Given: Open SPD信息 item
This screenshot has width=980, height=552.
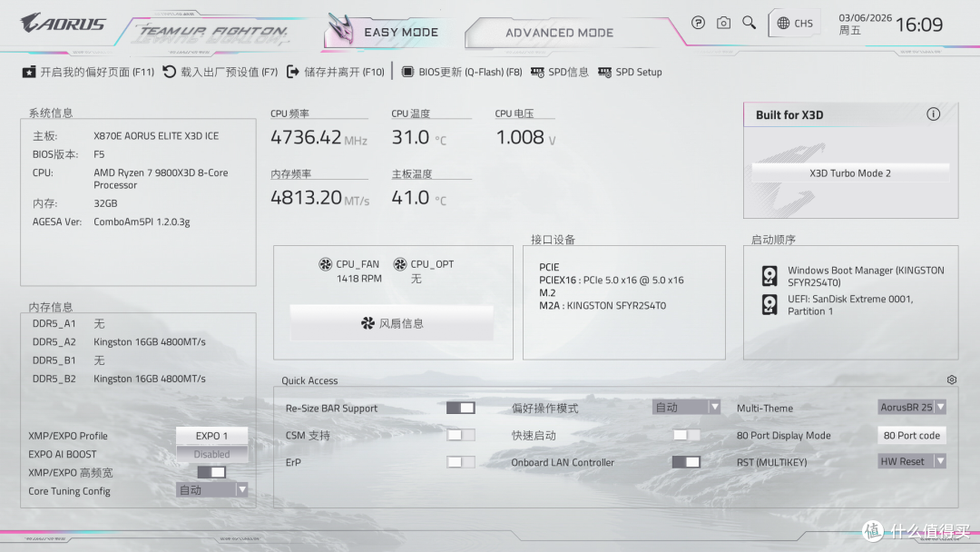Looking at the screenshot, I should click(x=559, y=72).
